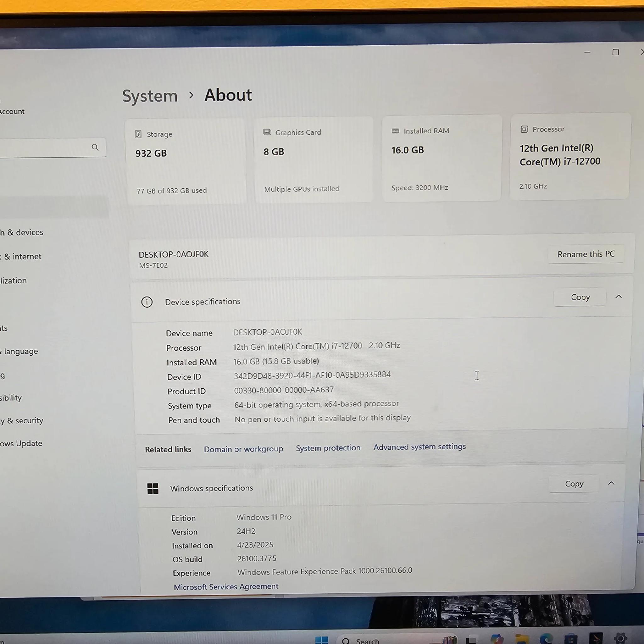Viewport: 644px width, 644px height.
Task: Click the 'No pen or touch input' value
Action: [x=322, y=419]
